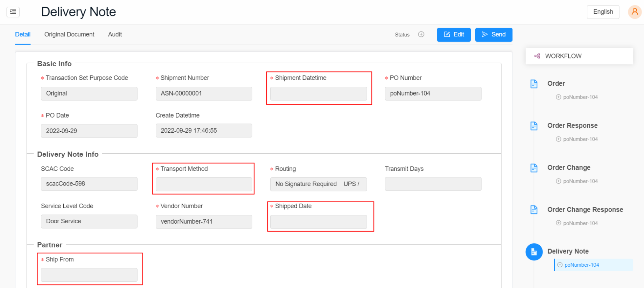Click the Send button
This screenshot has width=644, height=288.
(493, 35)
